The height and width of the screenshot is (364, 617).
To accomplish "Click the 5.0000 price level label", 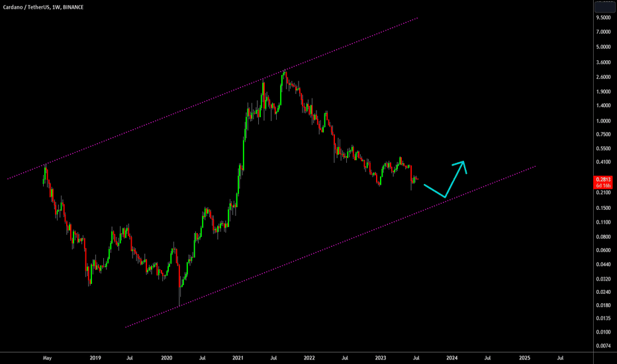I will click(x=603, y=47).
